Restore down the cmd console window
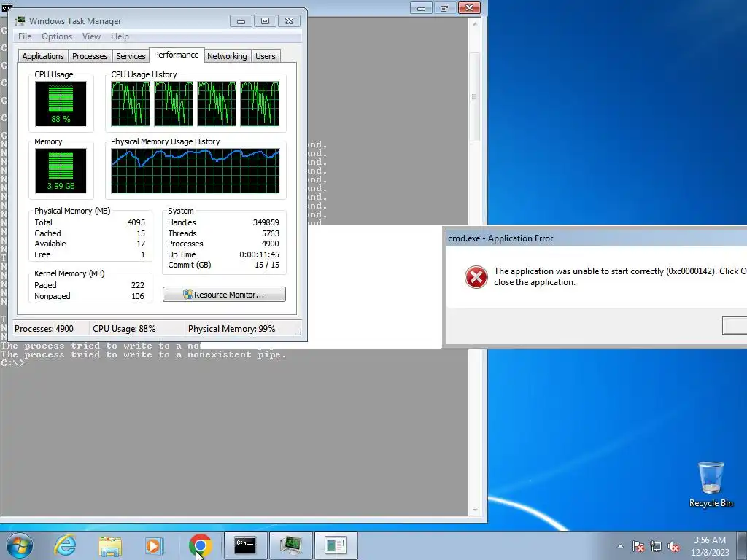 445,7
